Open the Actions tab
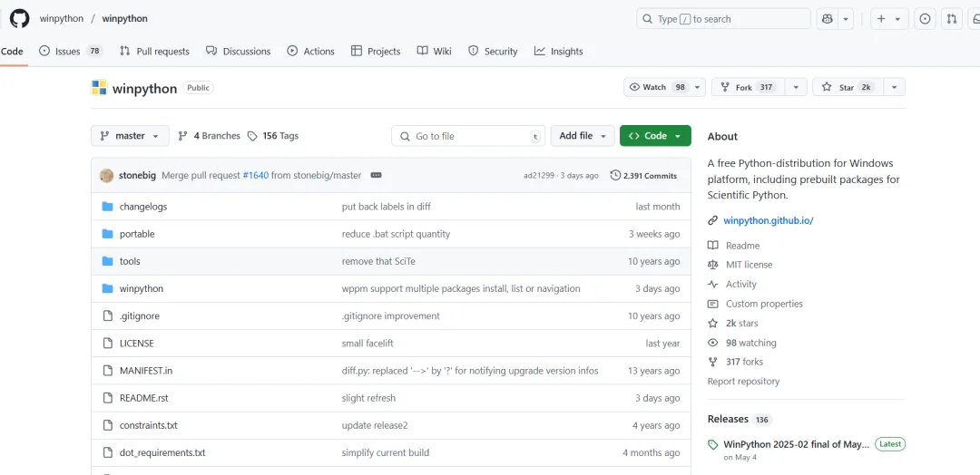This screenshot has width=980, height=475. (x=310, y=51)
